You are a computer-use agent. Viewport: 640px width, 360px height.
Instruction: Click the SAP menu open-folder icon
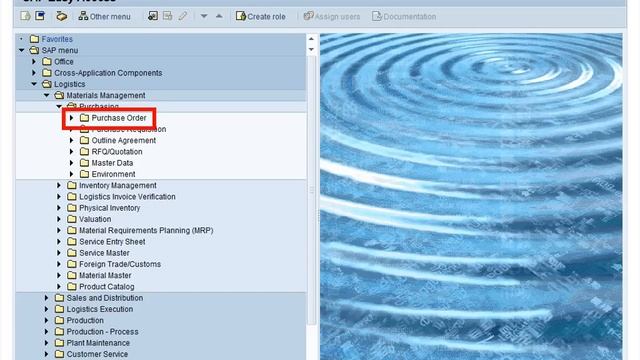click(x=34, y=50)
